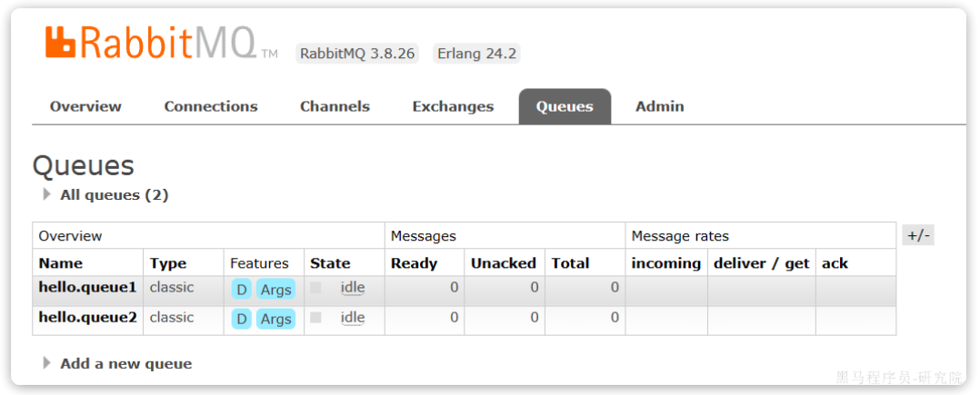980x395 pixels.
Task: Go to the Channels tab
Action: [335, 107]
